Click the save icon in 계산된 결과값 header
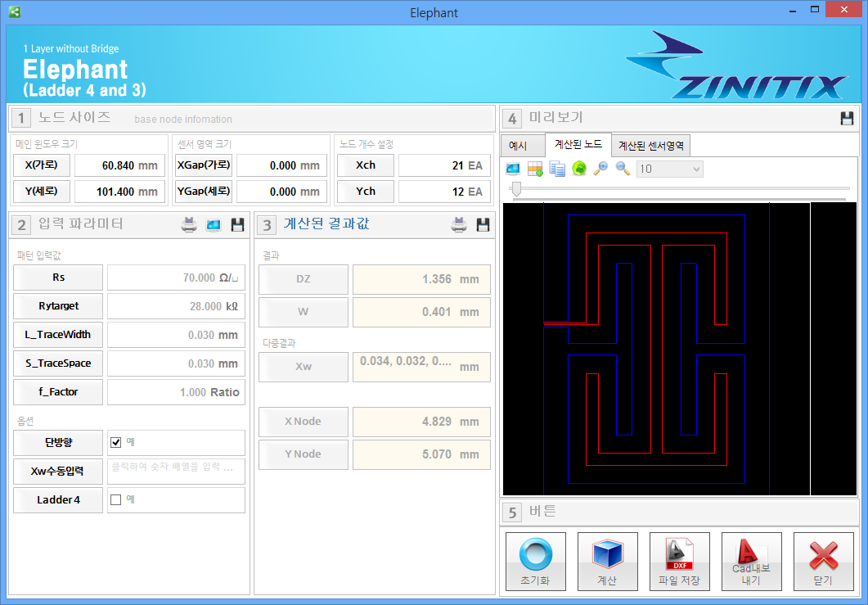The width and height of the screenshot is (868, 605). tap(483, 225)
